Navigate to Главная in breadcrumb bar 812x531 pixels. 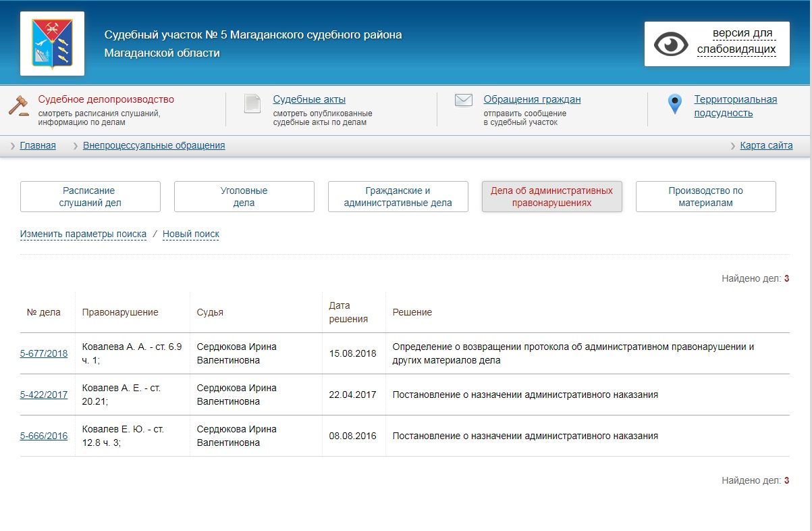coord(38,145)
